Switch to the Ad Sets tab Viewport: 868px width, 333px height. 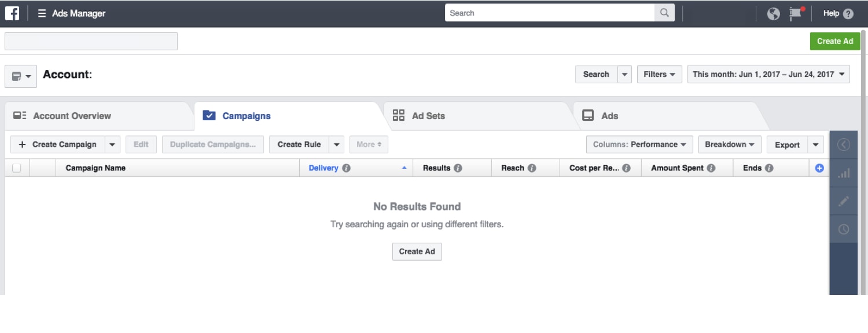click(x=428, y=116)
